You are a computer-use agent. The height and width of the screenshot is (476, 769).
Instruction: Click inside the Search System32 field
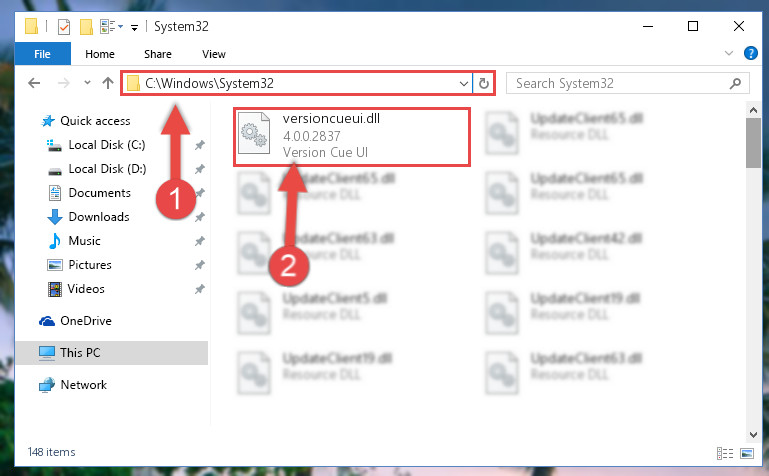(618, 83)
